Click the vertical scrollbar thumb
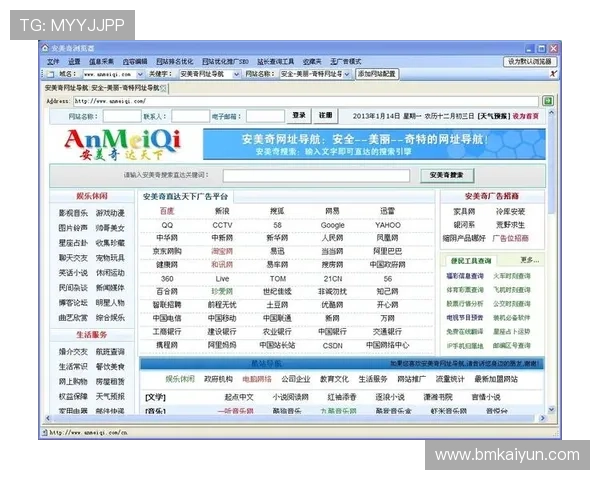600x480 pixels. coord(552,165)
